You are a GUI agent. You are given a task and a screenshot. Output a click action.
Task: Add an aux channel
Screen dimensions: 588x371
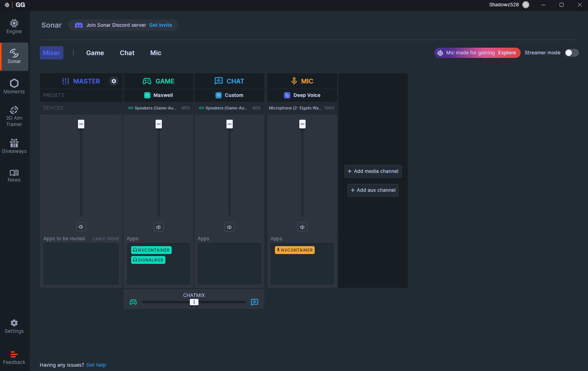tap(373, 190)
